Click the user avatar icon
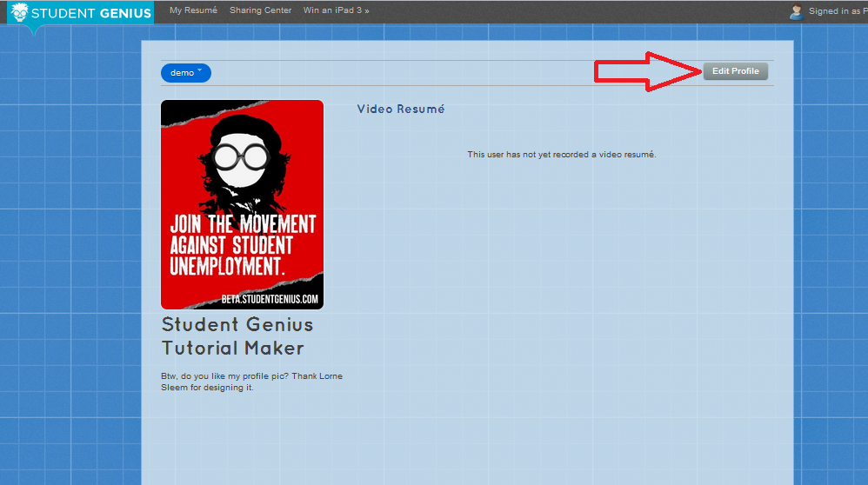Screen dimensions: 868x485 797,11
